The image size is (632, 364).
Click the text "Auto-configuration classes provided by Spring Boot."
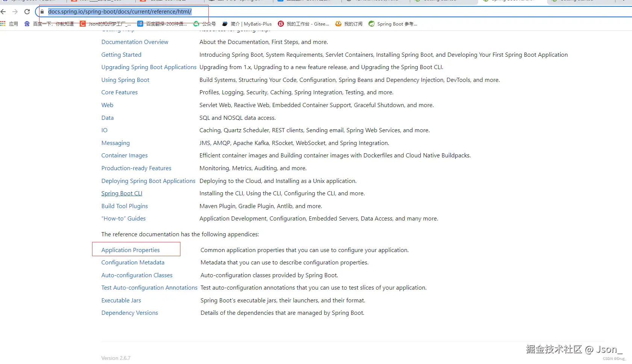pos(269,275)
